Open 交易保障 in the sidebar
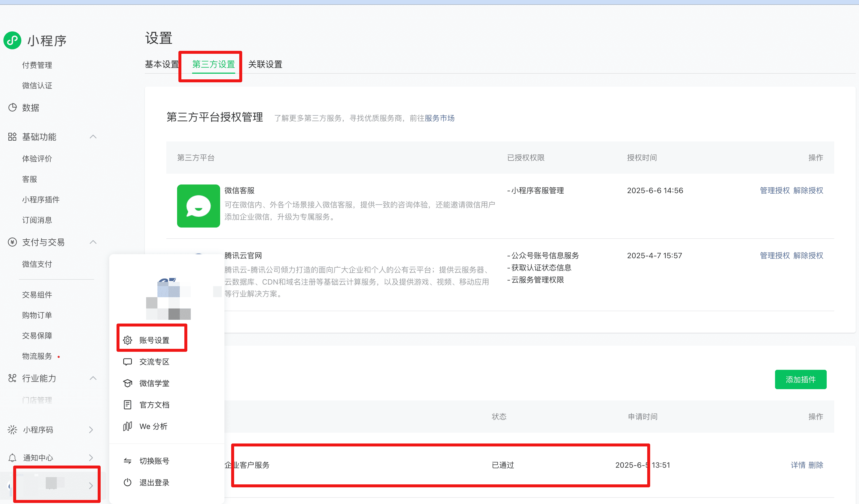Viewport: 859px width, 504px height. pyautogui.click(x=37, y=336)
